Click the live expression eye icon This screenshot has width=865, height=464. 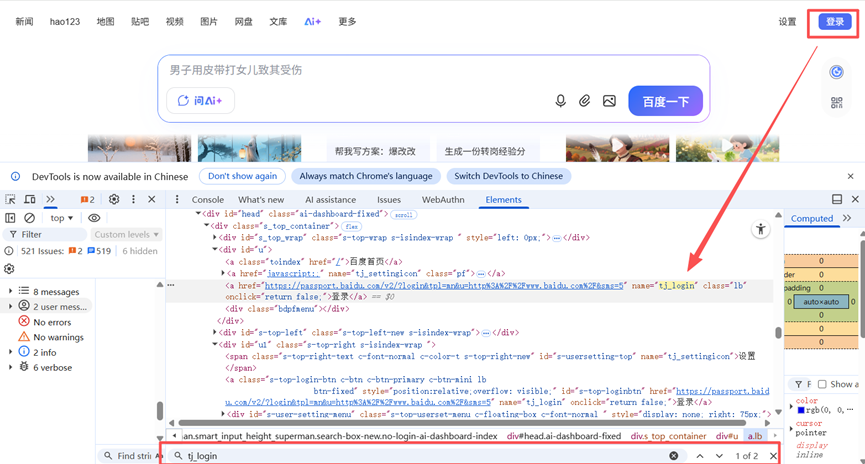94,218
